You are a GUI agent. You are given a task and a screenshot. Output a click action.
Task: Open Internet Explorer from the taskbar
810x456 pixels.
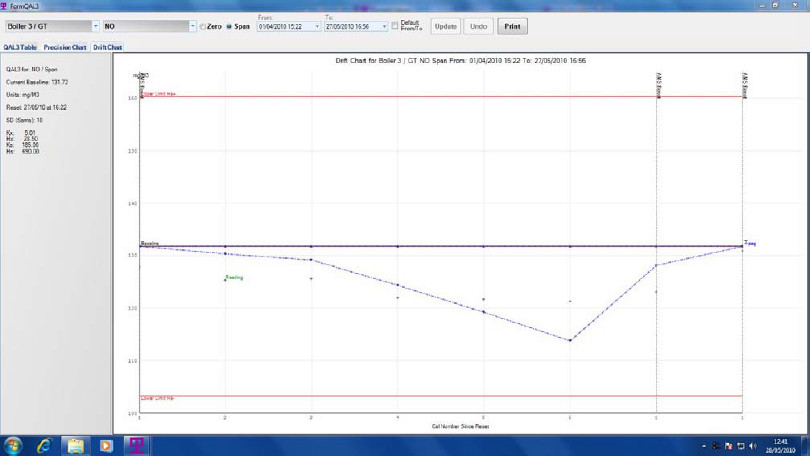(45, 445)
